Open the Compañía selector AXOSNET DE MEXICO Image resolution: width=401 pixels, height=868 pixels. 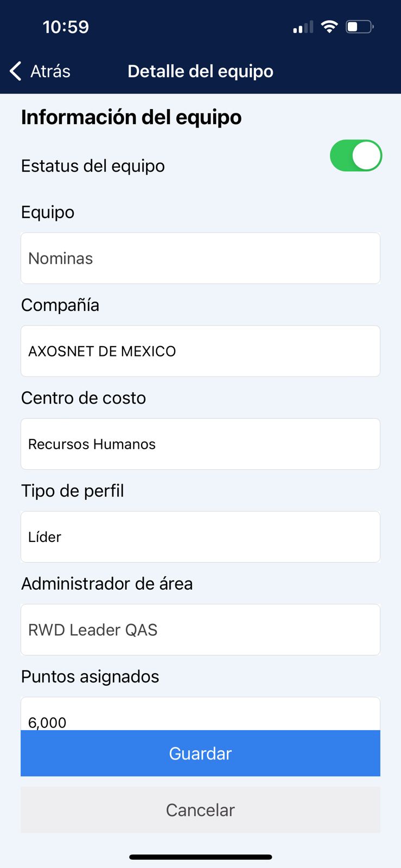200,351
